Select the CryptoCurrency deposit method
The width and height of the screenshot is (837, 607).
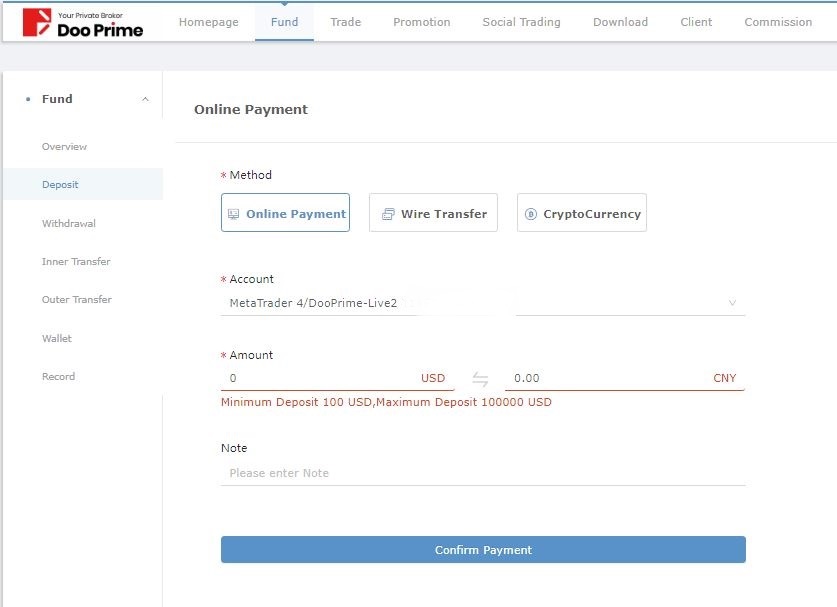pos(582,213)
